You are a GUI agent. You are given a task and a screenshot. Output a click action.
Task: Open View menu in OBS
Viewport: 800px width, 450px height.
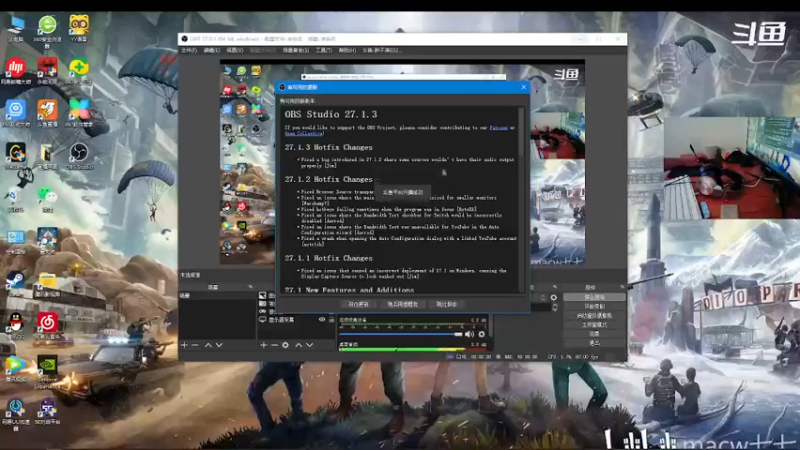click(x=235, y=51)
